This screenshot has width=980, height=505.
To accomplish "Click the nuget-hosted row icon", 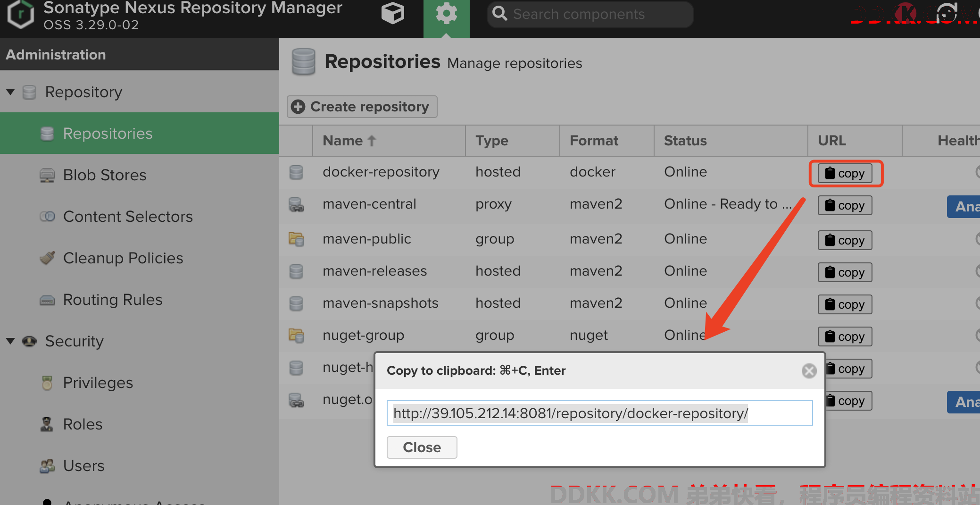I will [x=296, y=368].
